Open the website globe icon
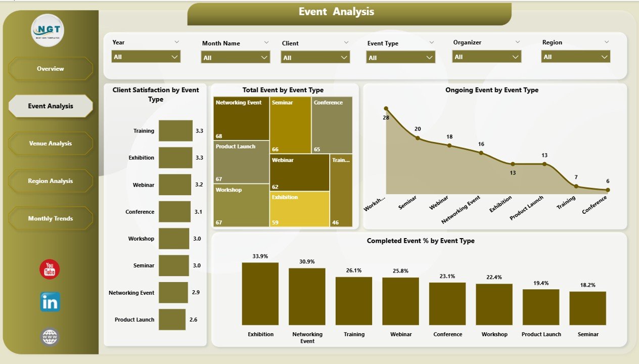 50,336
